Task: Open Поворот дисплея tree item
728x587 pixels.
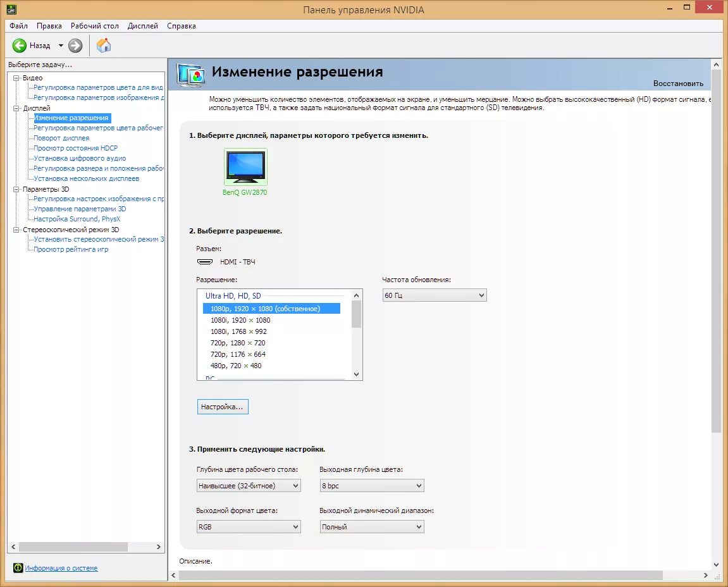Action: coord(61,138)
